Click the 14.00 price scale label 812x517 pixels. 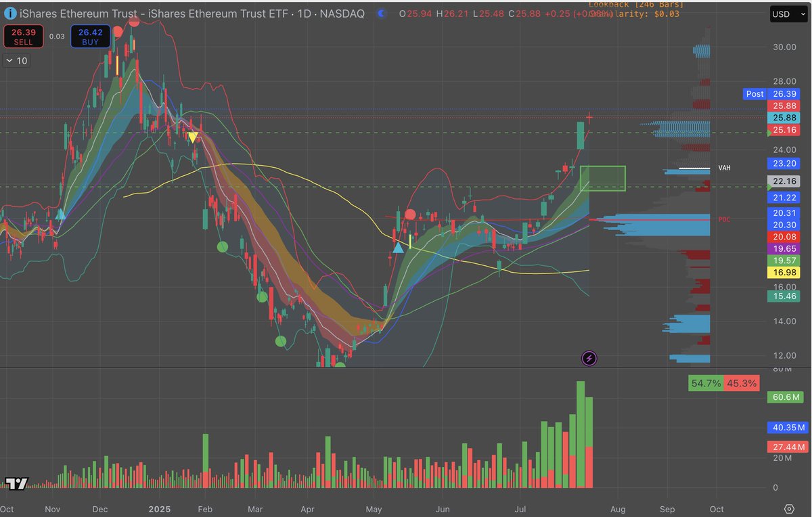click(x=785, y=321)
